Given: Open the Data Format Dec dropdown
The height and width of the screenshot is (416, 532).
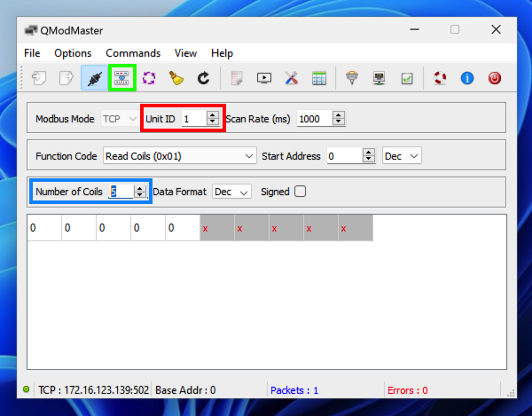Looking at the screenshot, I should point(231,192).
